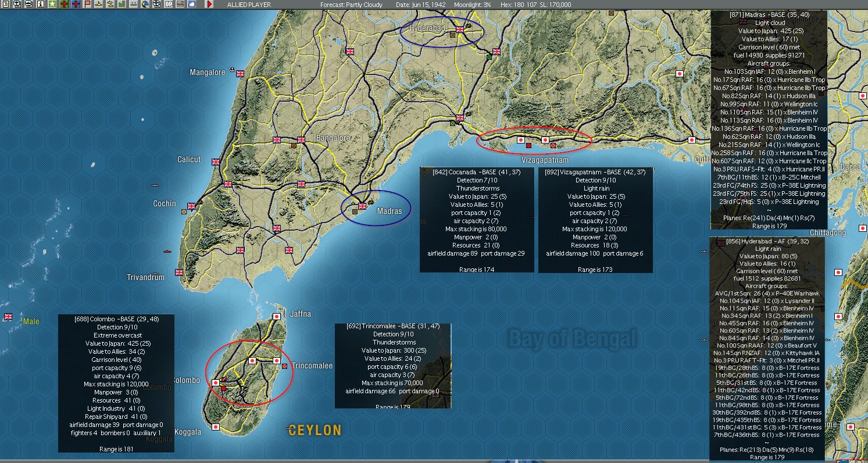
Task: Click the 'Hex: 180 107' status text
Action: tap(517, 5)
